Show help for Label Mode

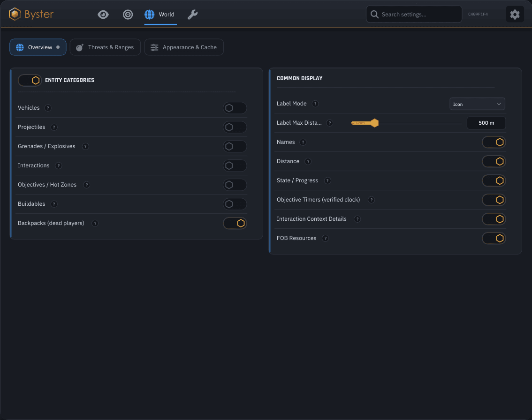pos(315,104)
